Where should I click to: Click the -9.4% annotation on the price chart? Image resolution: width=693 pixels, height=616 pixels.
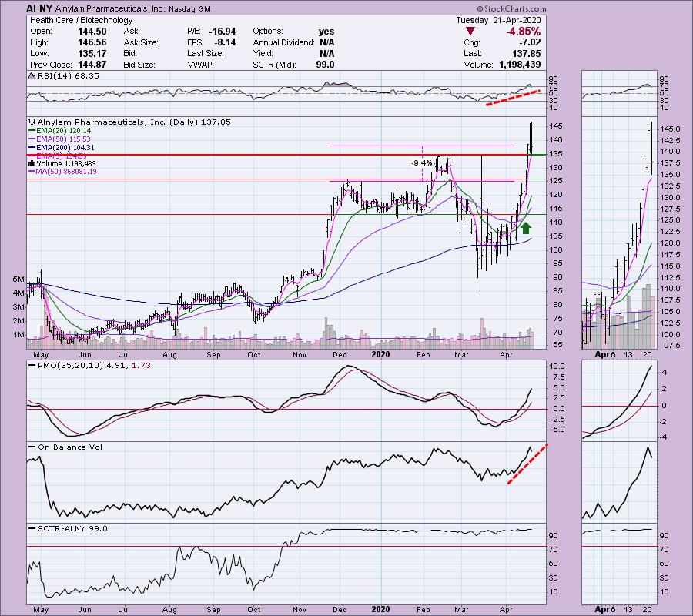(x=422, y=163)
